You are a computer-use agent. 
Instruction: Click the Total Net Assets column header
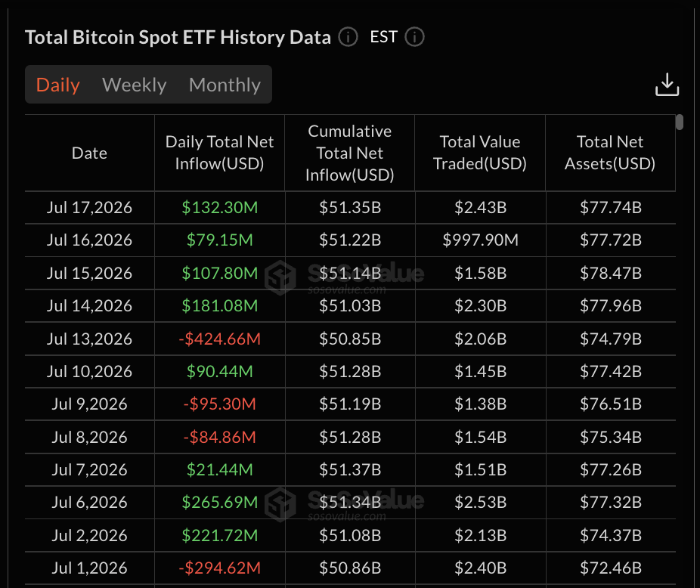pyautogui.click(x=610, y=153)
